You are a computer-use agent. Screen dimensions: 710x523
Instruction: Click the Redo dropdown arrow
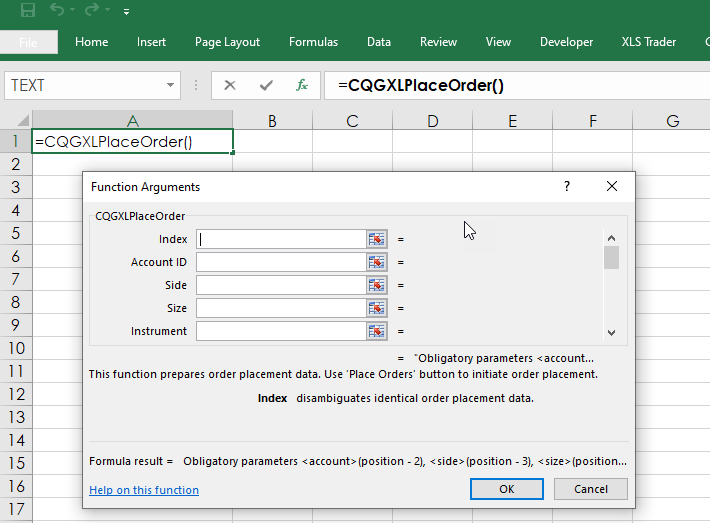coord(106,12)
